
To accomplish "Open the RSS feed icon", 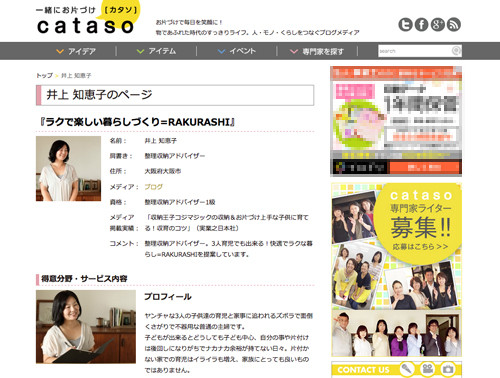I will coord(454,24).
